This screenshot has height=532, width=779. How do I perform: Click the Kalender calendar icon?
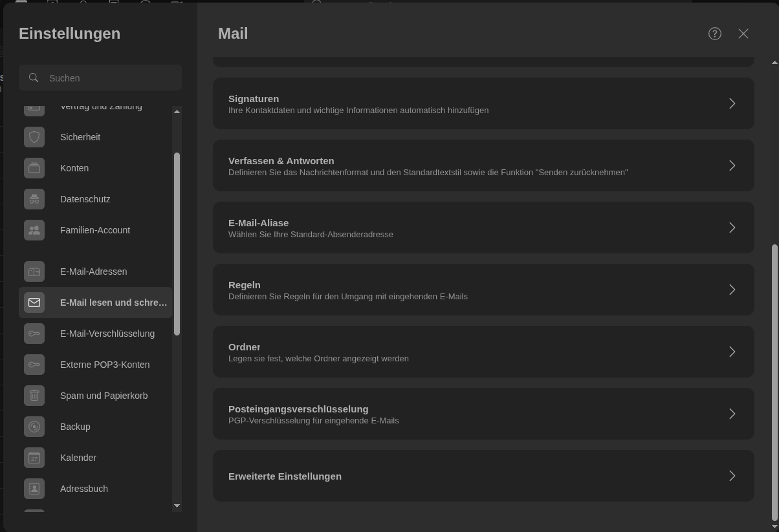[x=34, y=458]
